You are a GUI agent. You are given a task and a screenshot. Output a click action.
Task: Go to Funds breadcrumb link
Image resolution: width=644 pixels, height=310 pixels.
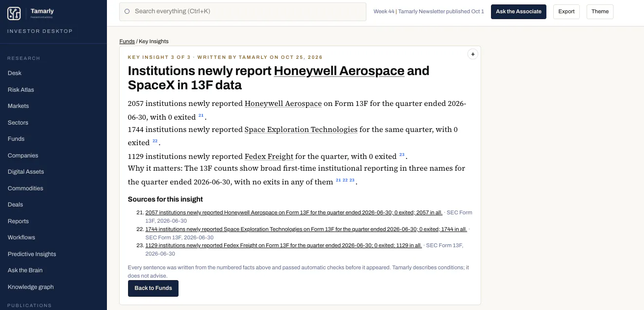click(127, 41)
